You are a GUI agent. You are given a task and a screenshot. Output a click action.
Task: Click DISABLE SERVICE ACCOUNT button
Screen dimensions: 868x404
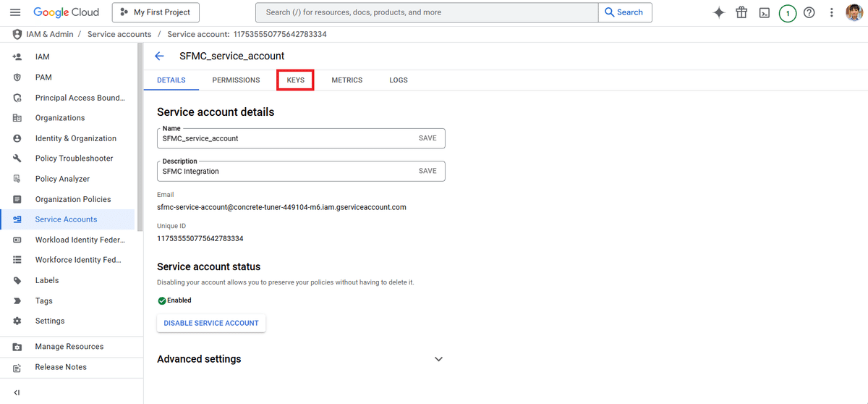tap(211, 323)
